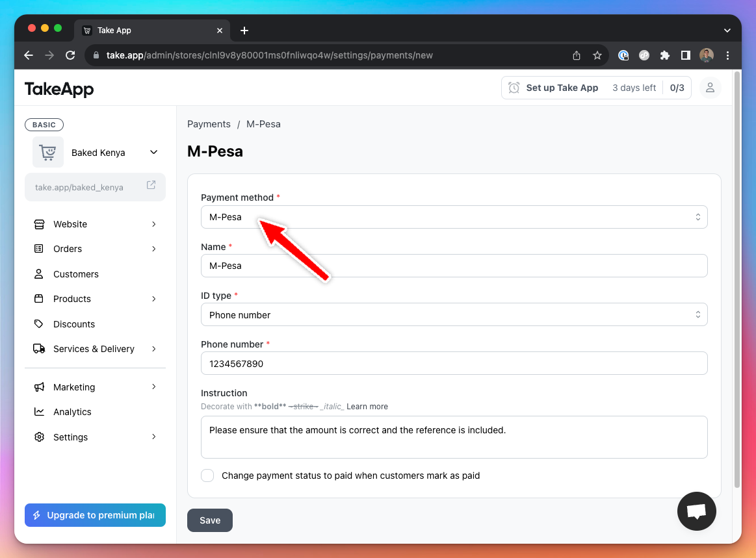756x558 pixels.
Task: Close the Take App tab
Action: [220, 31]
